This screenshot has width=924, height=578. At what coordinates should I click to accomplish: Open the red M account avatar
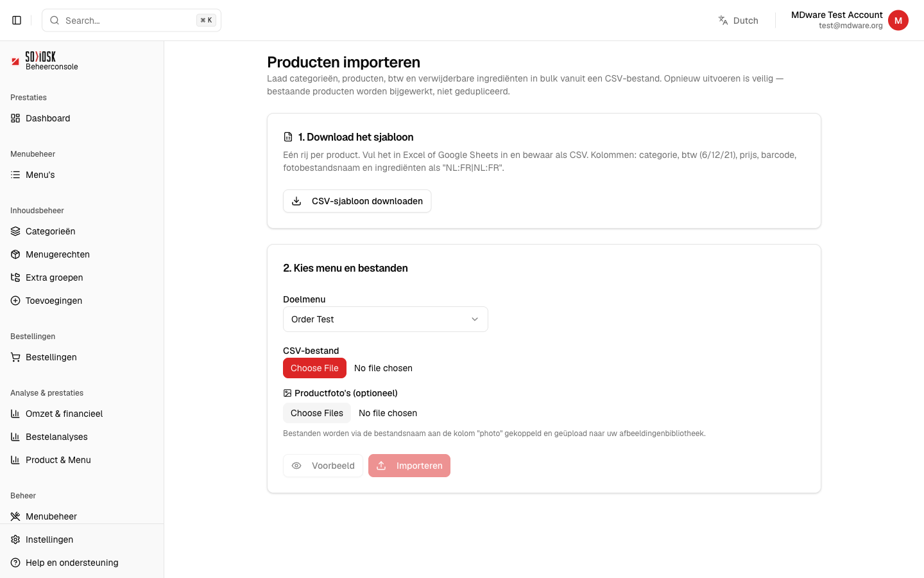click(x=898, y=21)
